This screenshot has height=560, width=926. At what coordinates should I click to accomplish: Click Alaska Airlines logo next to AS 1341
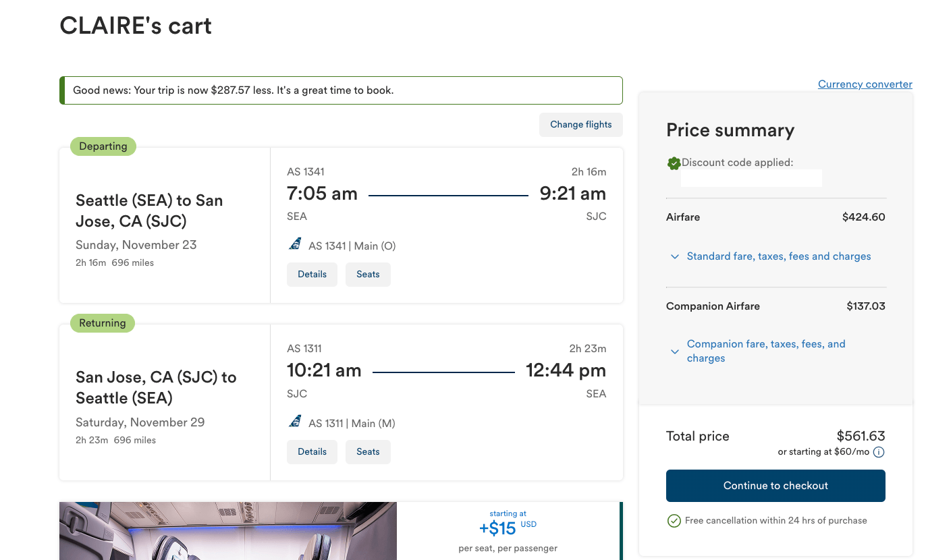(x=295, y=245)
